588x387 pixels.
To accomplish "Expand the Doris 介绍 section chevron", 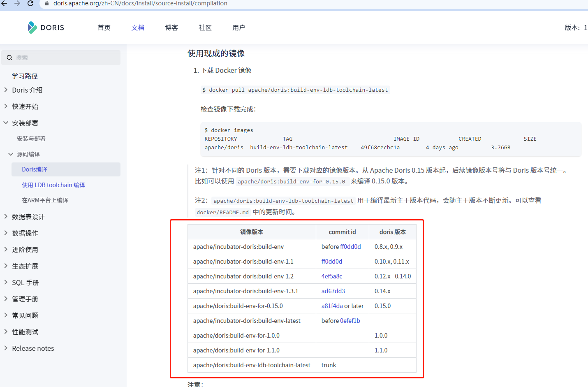I will 6,90.
